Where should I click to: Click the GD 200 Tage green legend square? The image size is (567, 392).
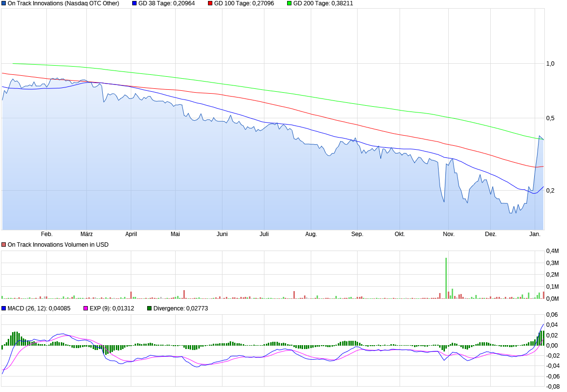coord(289,3)
